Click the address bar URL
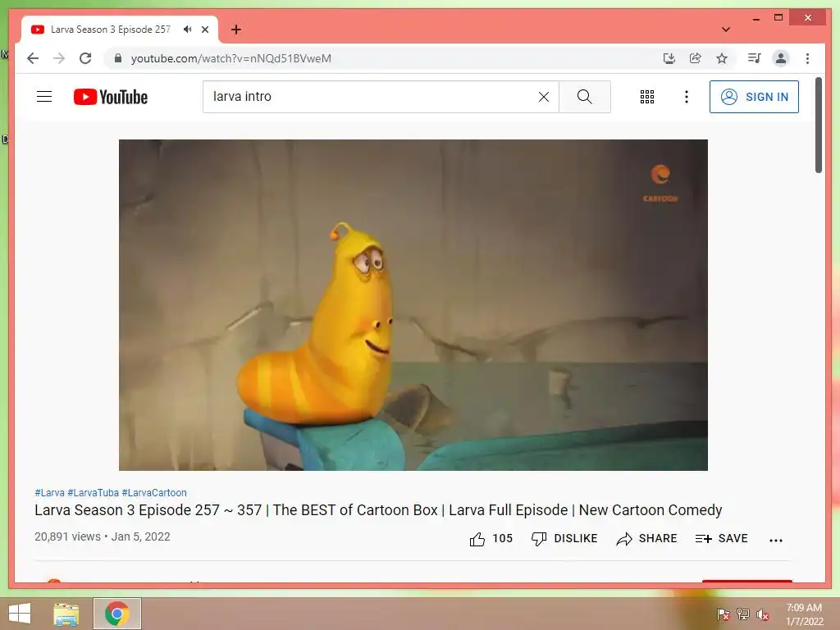This screenshot has height=630, width=840. tap(231, 58)
